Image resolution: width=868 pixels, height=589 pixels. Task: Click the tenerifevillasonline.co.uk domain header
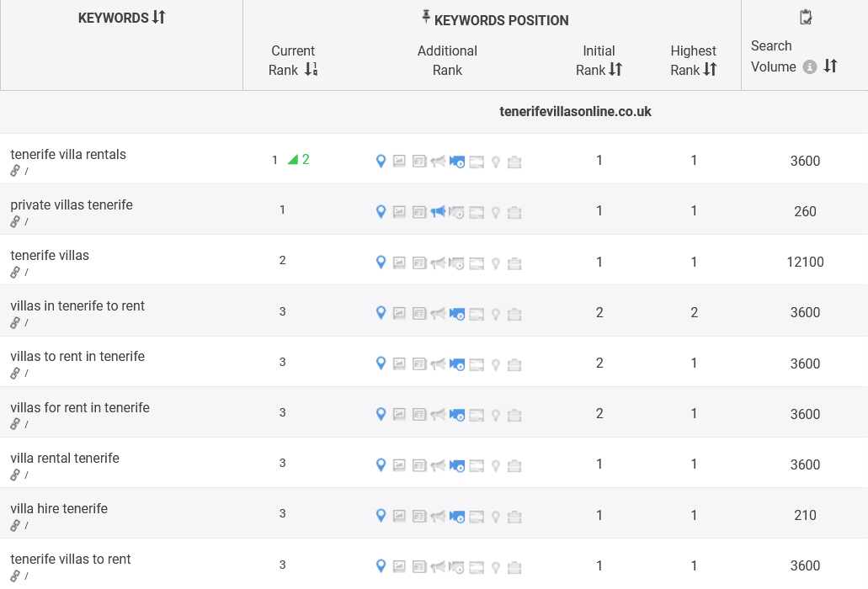click(x=575, y=111)
